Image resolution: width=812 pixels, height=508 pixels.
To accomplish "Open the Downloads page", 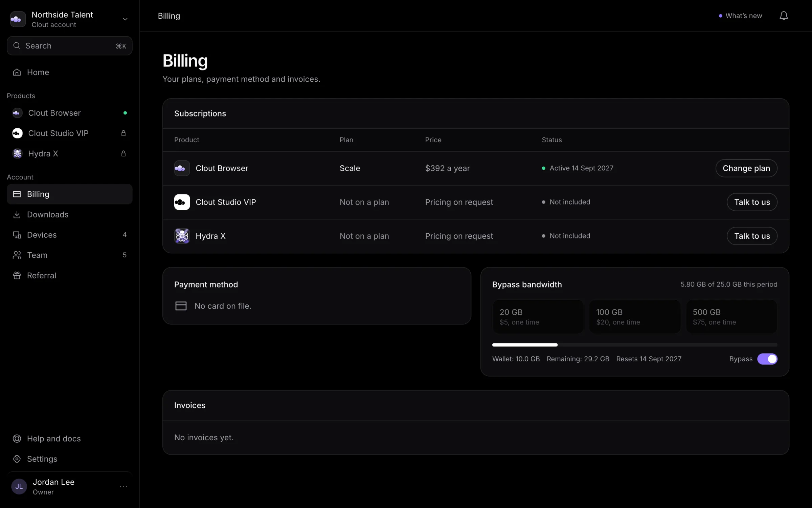I will (x=69, y=214).
